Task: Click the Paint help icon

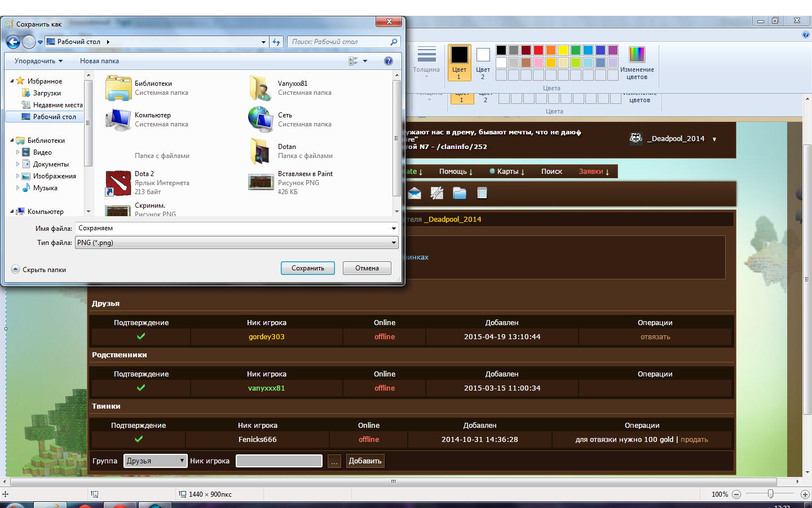Action: tap(806, 34)
